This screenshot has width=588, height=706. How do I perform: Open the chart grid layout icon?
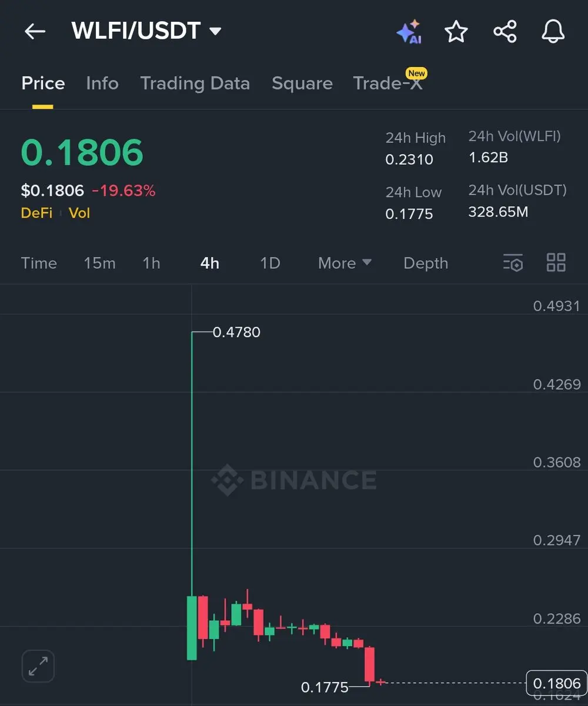[556, 262]
